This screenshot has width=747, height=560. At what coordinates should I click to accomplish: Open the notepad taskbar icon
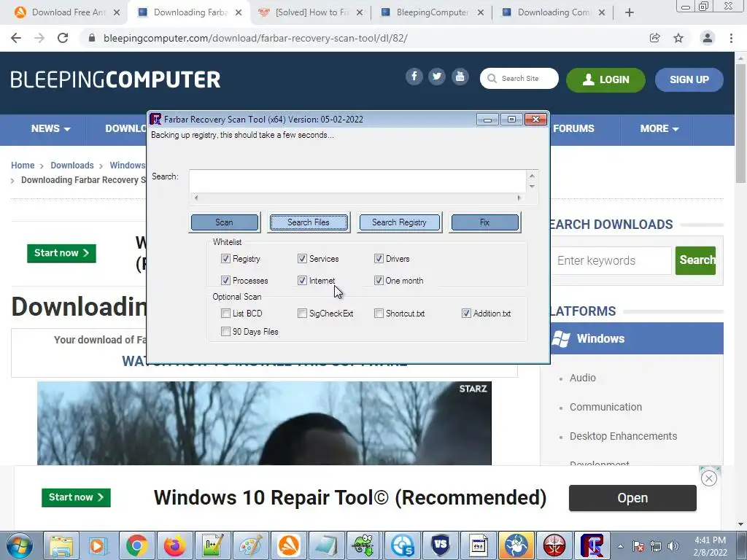(x=326, y=545)
